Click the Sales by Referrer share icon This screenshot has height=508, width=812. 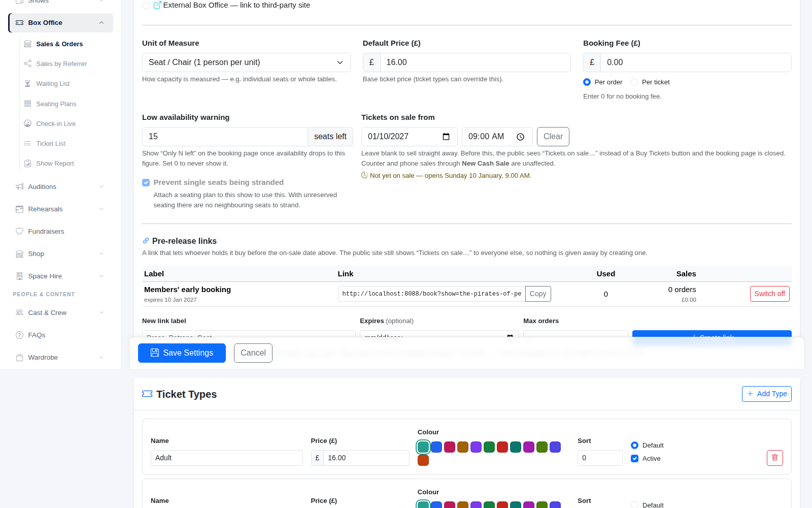(28, 64)
